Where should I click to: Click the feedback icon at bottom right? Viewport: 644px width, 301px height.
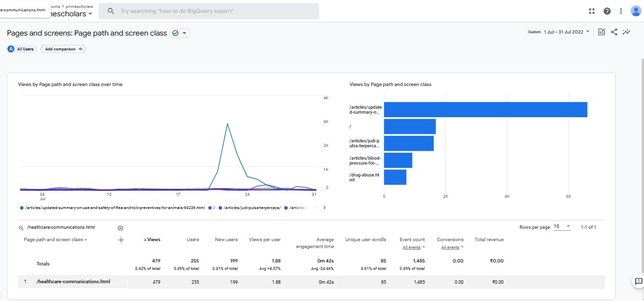(x=639, y=282)
